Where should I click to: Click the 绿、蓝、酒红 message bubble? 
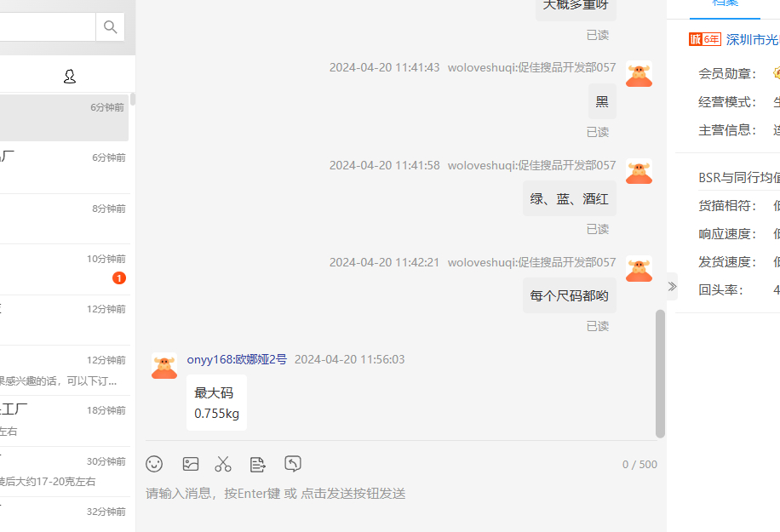(x=569, y=199)
